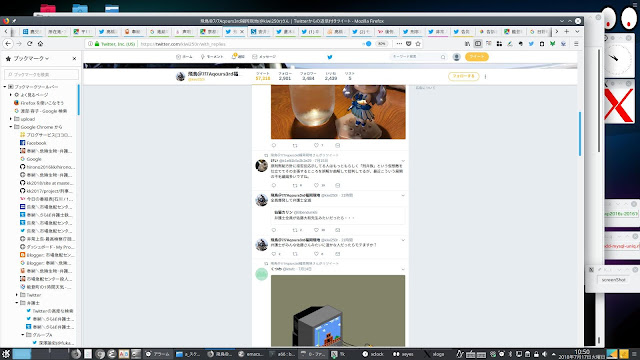Expand the Twitter bookmarks folder
The width and height of the screenshot is (640, 360).
[x=17, y=295]
